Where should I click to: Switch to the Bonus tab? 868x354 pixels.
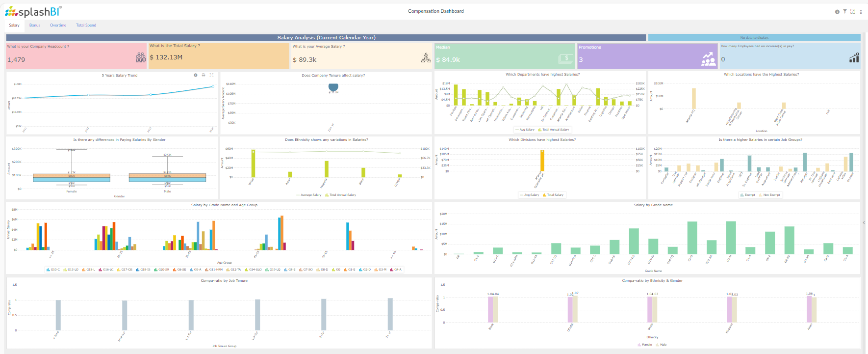(x=34, y=25)
